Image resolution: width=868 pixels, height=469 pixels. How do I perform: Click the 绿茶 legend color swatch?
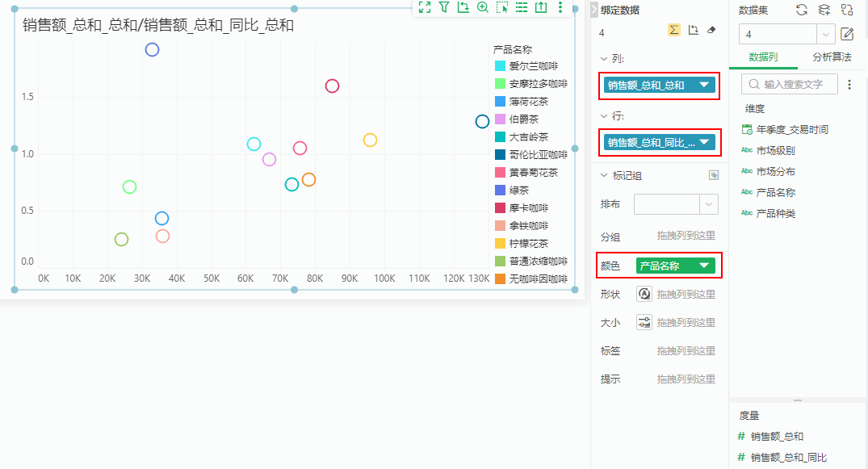[500, 191]
